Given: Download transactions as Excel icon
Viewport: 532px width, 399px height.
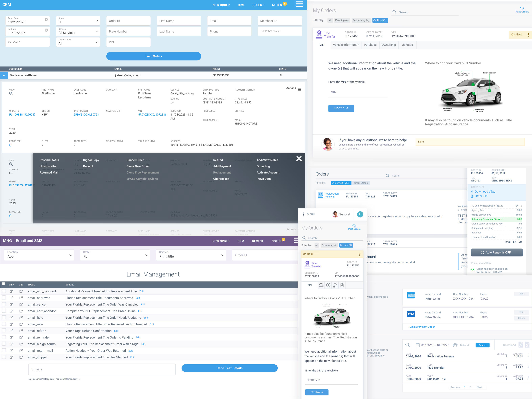Looking at the screenshot, I should 527,345.
